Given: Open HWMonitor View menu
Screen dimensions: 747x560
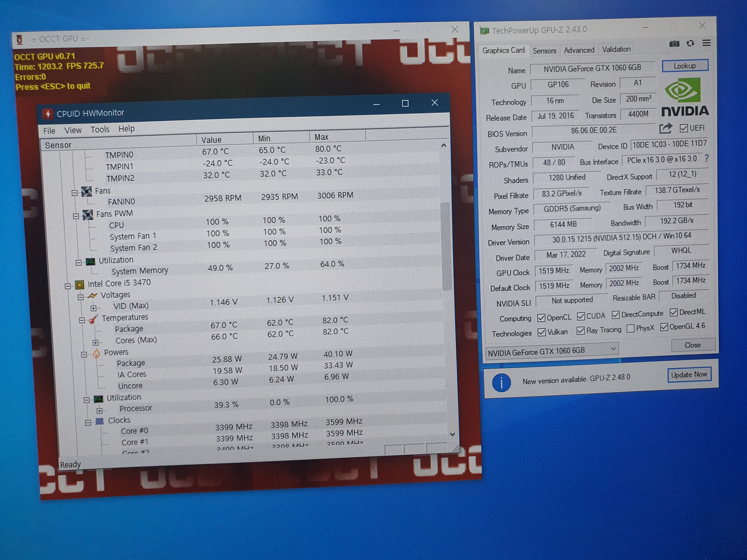Looking at the screenshot, I should 73,130.
